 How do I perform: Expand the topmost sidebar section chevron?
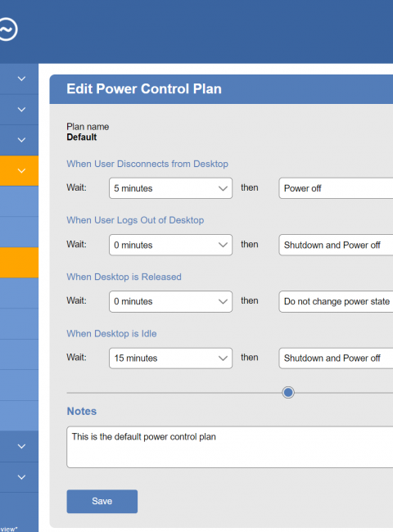pos(21,79)
